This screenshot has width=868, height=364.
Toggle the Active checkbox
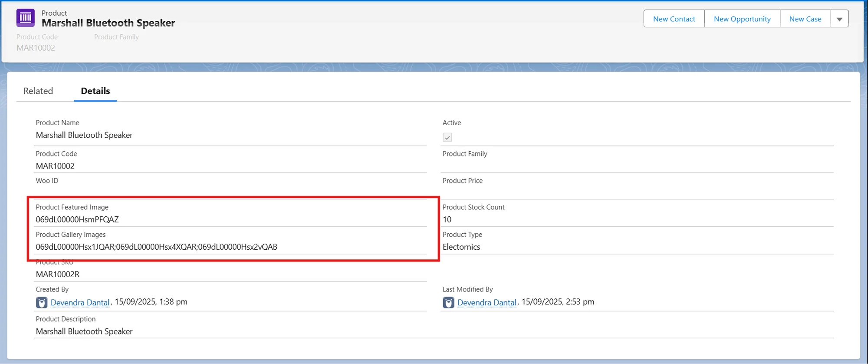447,137
